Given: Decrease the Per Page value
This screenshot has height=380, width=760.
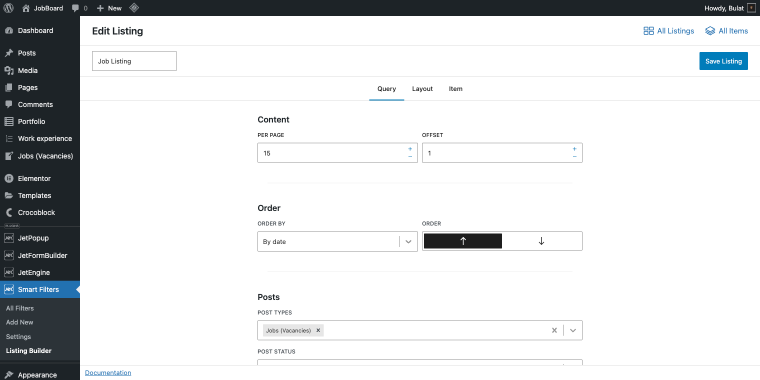Looking at the screenshot, I should click(x=410, y=157).
